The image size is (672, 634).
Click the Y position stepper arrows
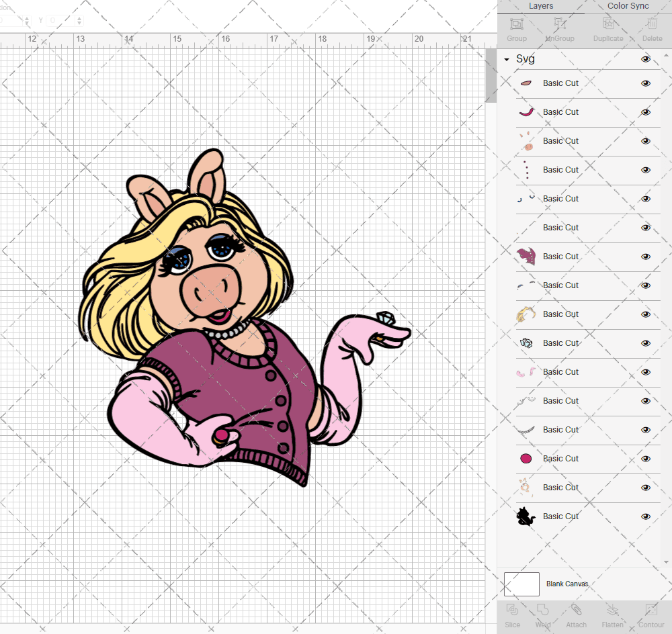pos(79,20)
